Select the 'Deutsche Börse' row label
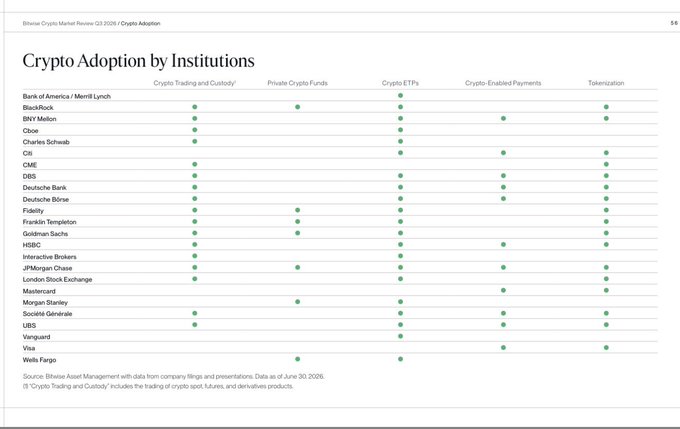This screenshot has width=680, height=429. (46, 199)
